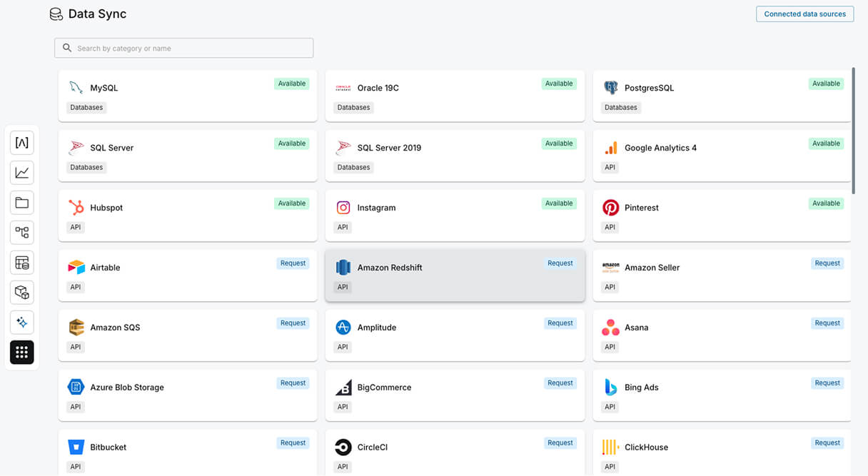Click the Amazon SQS logo
868x476 pixels.
pyautogui.click(x=76, y=328)
